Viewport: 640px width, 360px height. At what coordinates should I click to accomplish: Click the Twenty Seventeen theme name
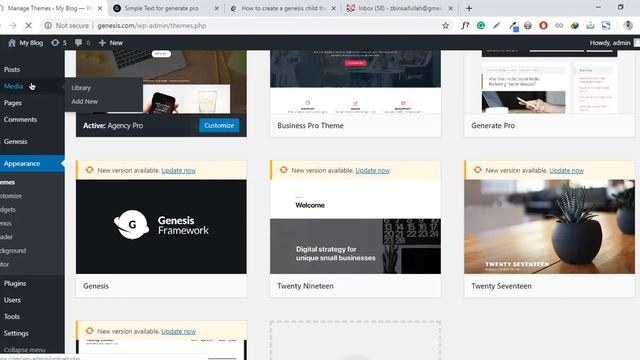click(501, 286)
